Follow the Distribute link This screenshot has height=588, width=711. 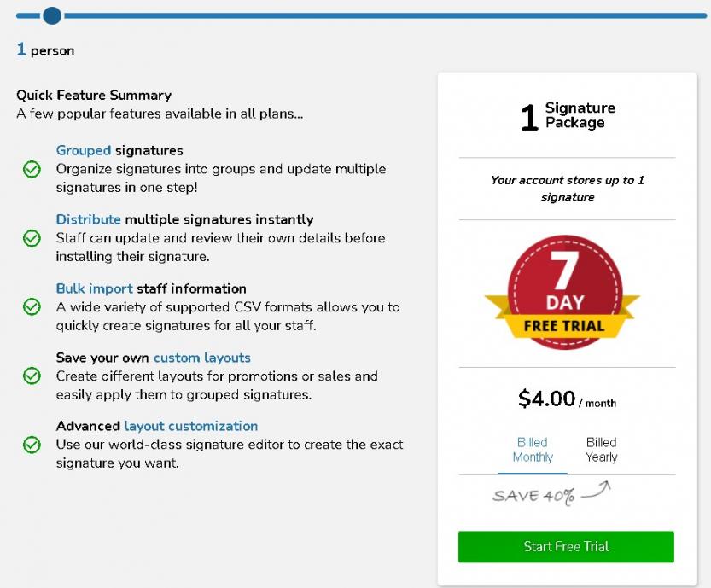[x=89, y=219]
